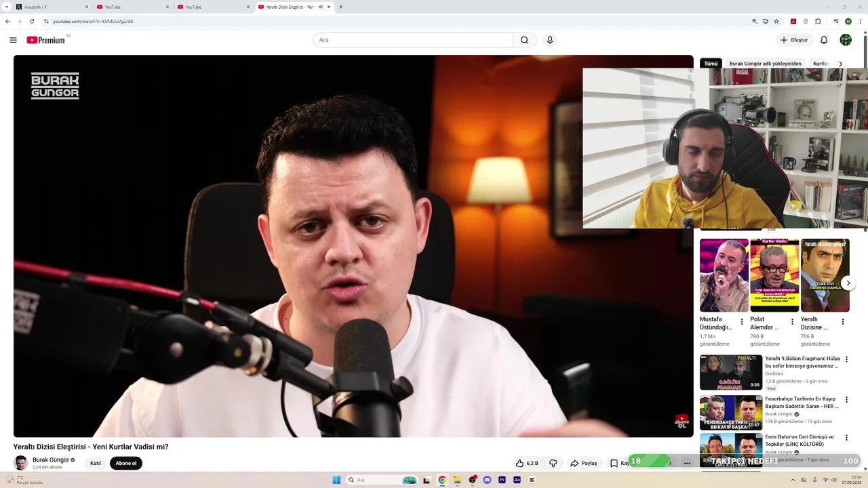Open the Mustafa Üstündağ short thumbnail
Viewport: 868px width, 488px height.
[x=724, y=275]
